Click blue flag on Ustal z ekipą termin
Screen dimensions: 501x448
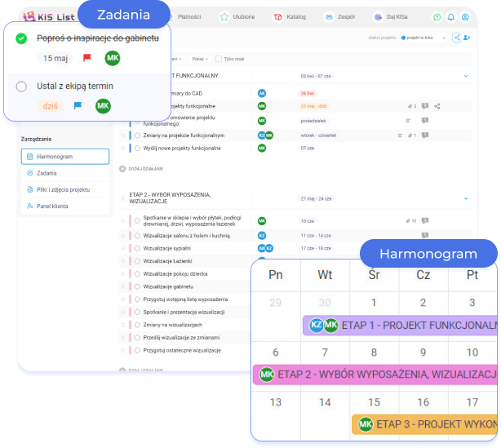coord(78,106)
